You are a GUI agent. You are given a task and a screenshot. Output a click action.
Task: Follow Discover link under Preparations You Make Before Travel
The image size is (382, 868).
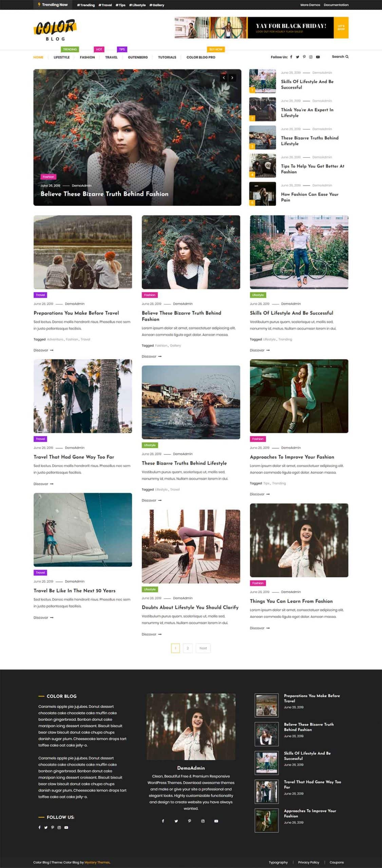pos(43,350)
